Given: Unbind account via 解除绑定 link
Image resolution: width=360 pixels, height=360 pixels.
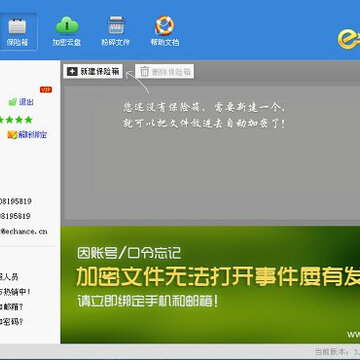Looking at the screenshot, I should click(x=33, y=135).
